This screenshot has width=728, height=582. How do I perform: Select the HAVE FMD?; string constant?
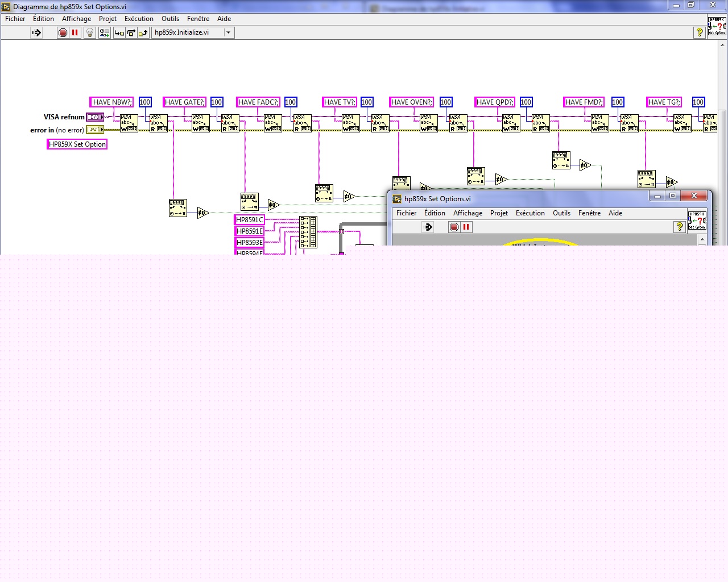(584, 102)
